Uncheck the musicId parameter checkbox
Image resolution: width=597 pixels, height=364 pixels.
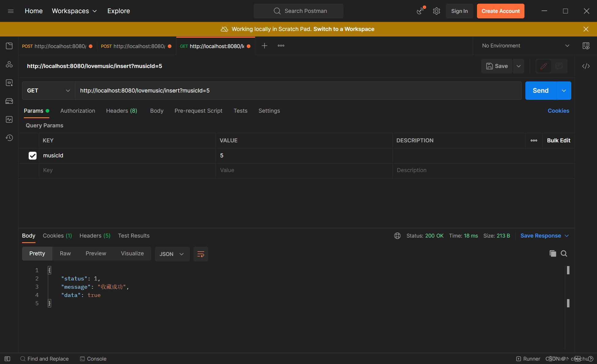32,156
